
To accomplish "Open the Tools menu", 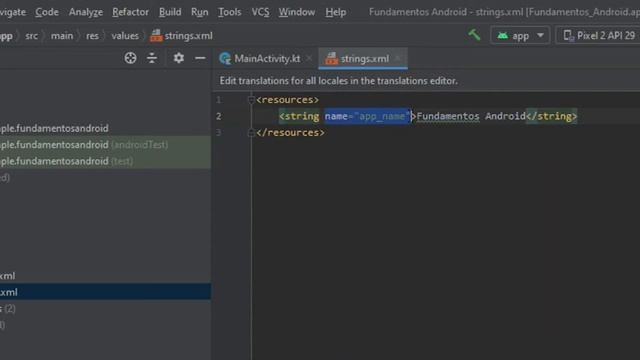I will click(229, 12).
